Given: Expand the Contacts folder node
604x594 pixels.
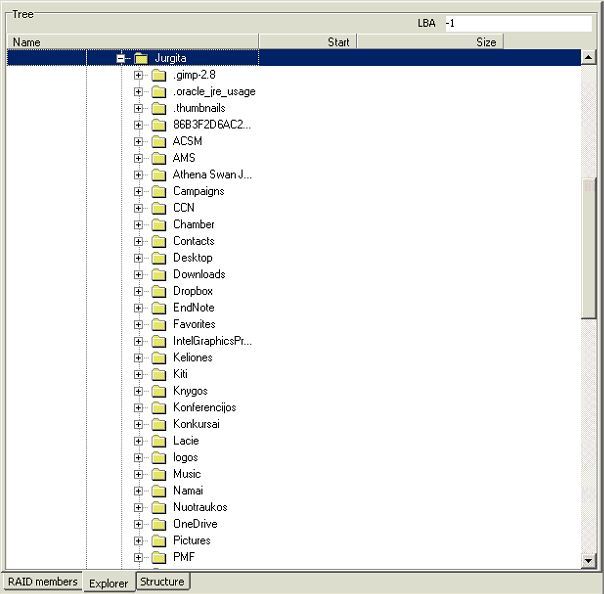Looking at the screenshot, I should 138,241.
